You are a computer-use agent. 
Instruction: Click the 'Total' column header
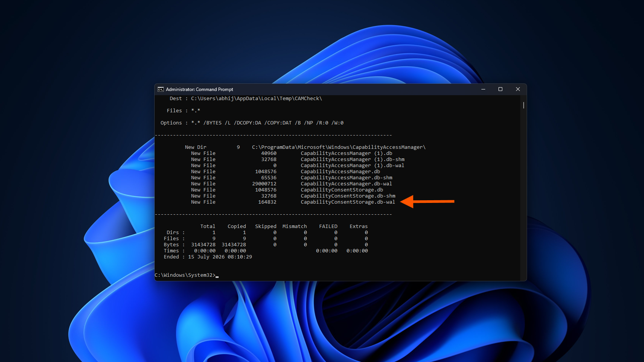pyautogui.click(x=208, y=226)
